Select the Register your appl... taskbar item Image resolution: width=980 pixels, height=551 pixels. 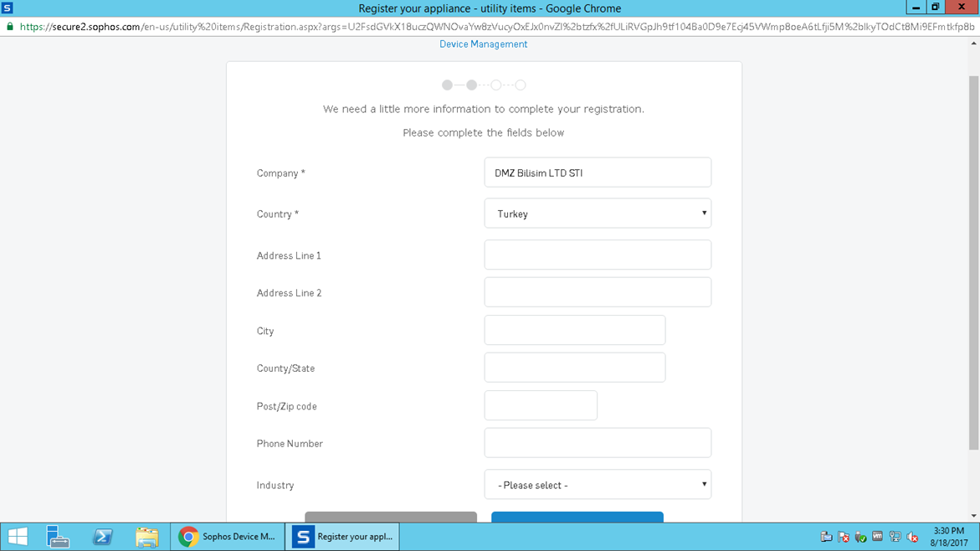click(x=342, y=537)
